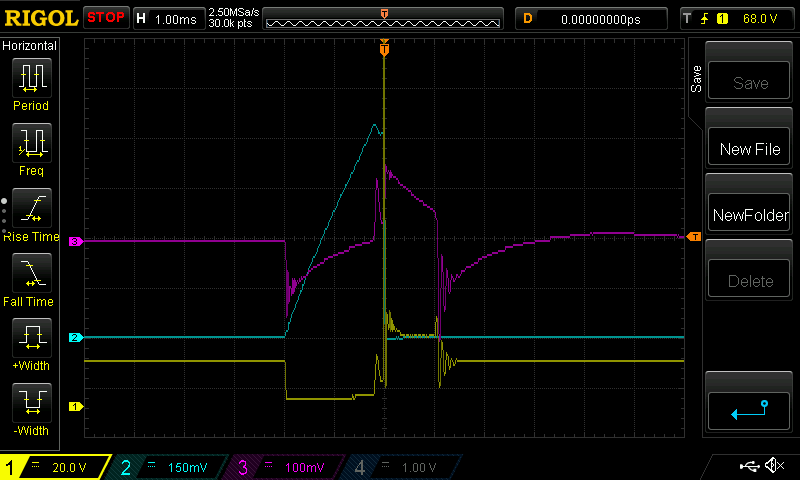800x480 pixels.
Task: Click the orange trigger position marker
Action: (384, 47)
